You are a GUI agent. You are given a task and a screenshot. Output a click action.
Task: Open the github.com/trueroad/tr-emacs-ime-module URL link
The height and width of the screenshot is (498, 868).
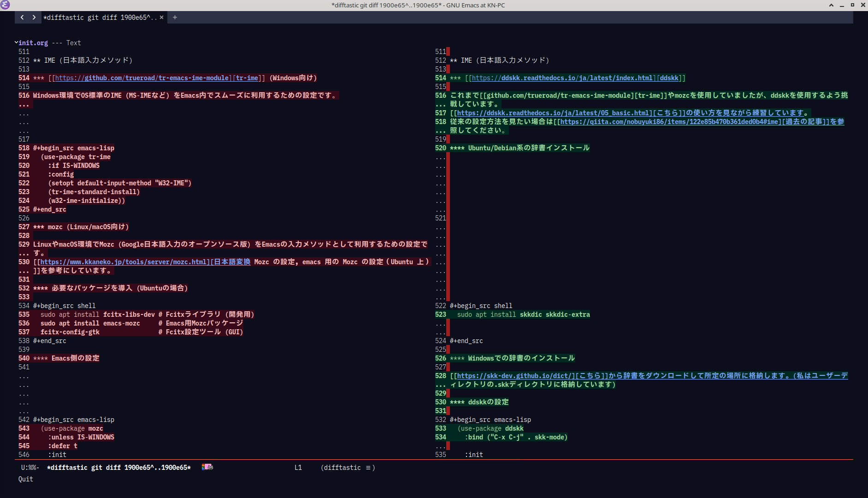[x=142, y=78]
